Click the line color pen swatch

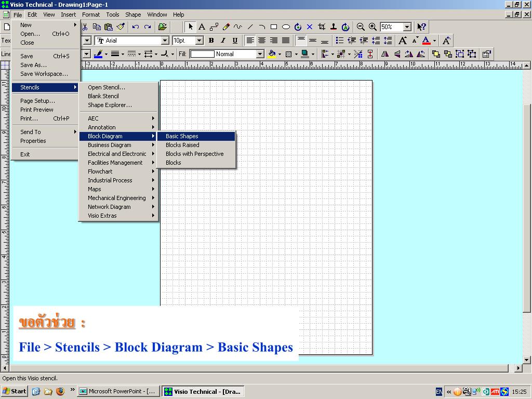pos(98,54)
